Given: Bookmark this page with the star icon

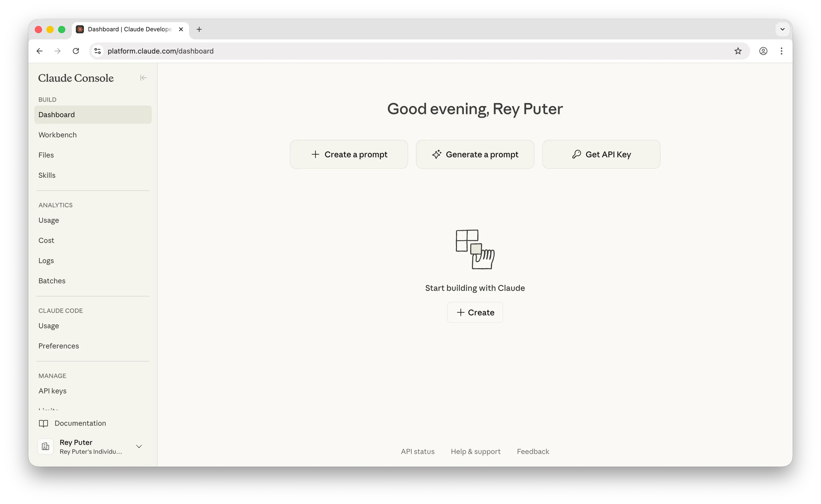Looking at the screenshot, I should point(738,51).
